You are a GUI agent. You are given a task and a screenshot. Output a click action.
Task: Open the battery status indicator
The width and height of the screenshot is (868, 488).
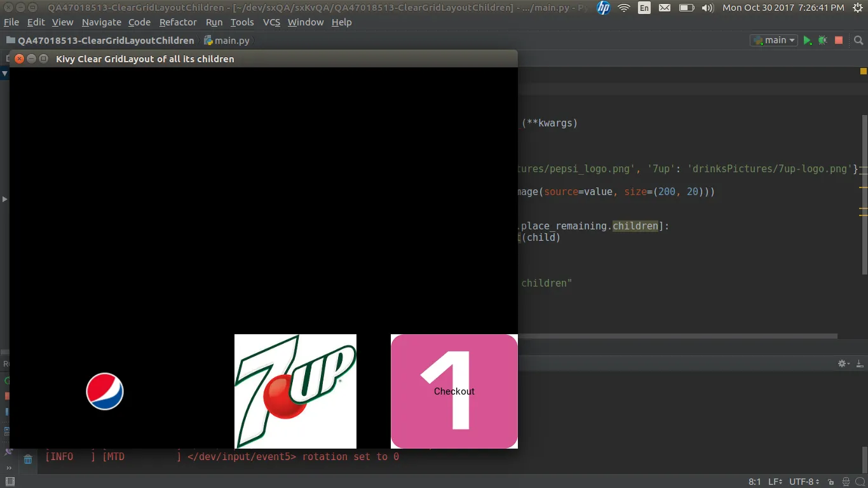[x=686, y=8]
